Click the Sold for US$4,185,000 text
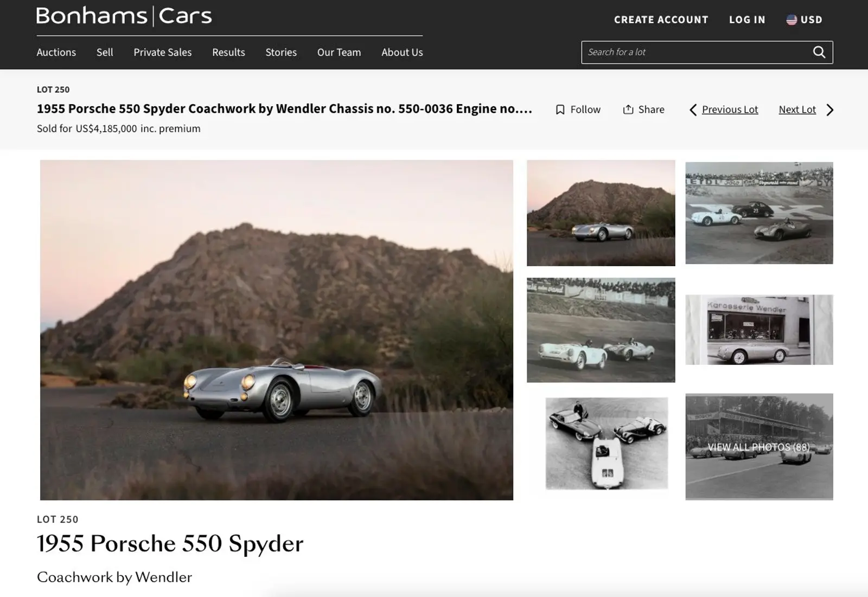 pos(119,129)
